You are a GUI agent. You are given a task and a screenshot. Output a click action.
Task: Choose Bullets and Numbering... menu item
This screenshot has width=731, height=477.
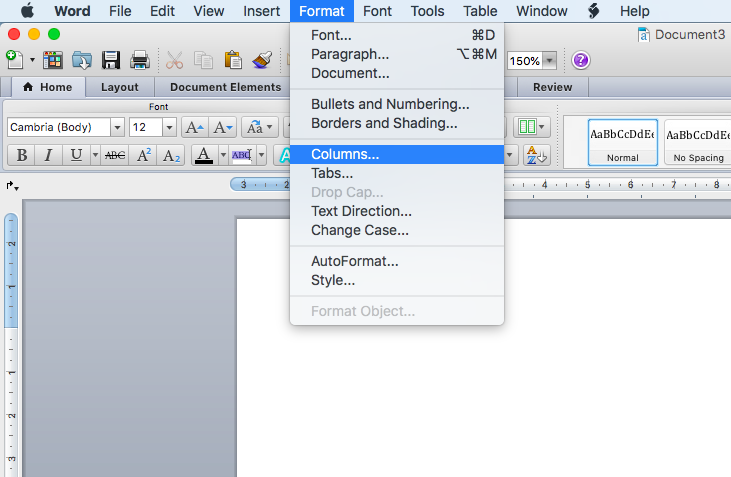[x=389, y=104]
